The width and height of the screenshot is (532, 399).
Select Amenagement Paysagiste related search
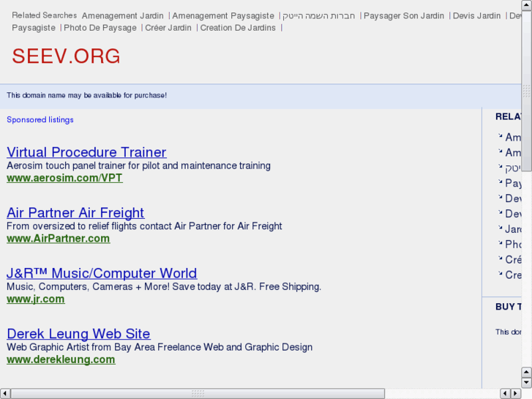coord(223,16)
